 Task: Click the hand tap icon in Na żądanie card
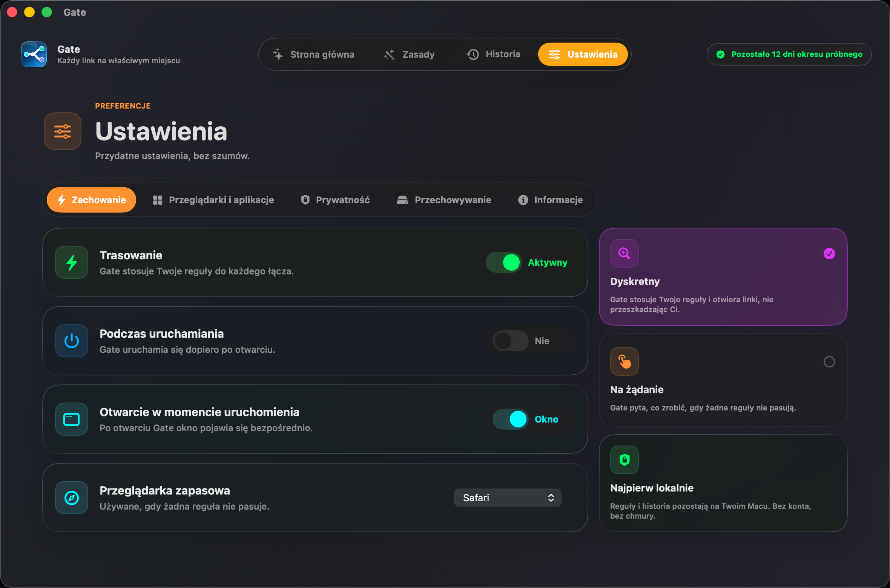tap(625, 361)
